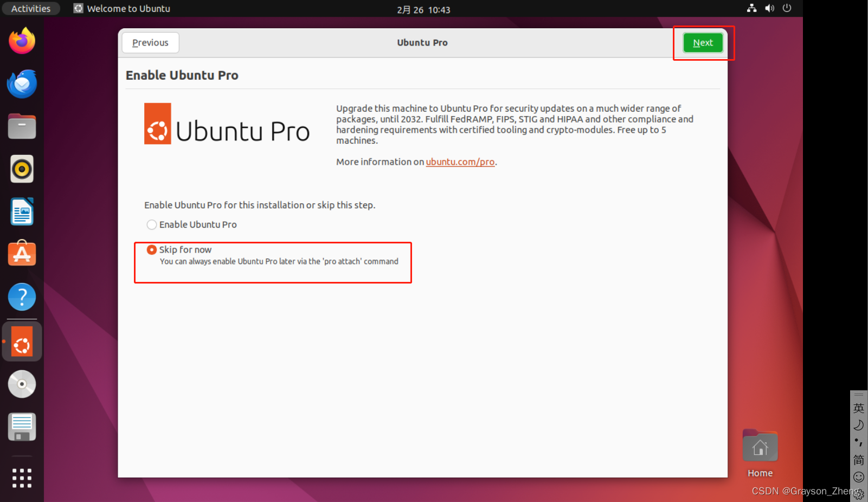
Task: Open the floppy drive icon in dock
Action: tap(22, 427)
